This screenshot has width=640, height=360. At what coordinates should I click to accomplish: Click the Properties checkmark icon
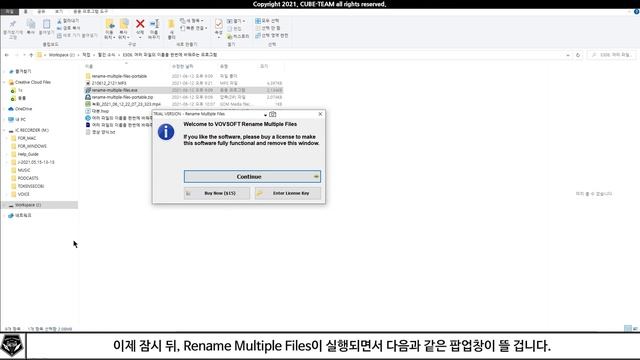point(219,24)
